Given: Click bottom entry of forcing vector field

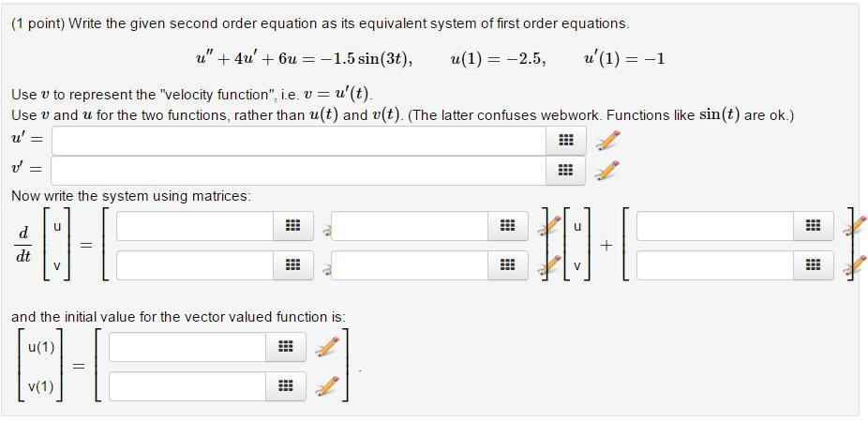Looking at the screenshot, I should (715, 265).
